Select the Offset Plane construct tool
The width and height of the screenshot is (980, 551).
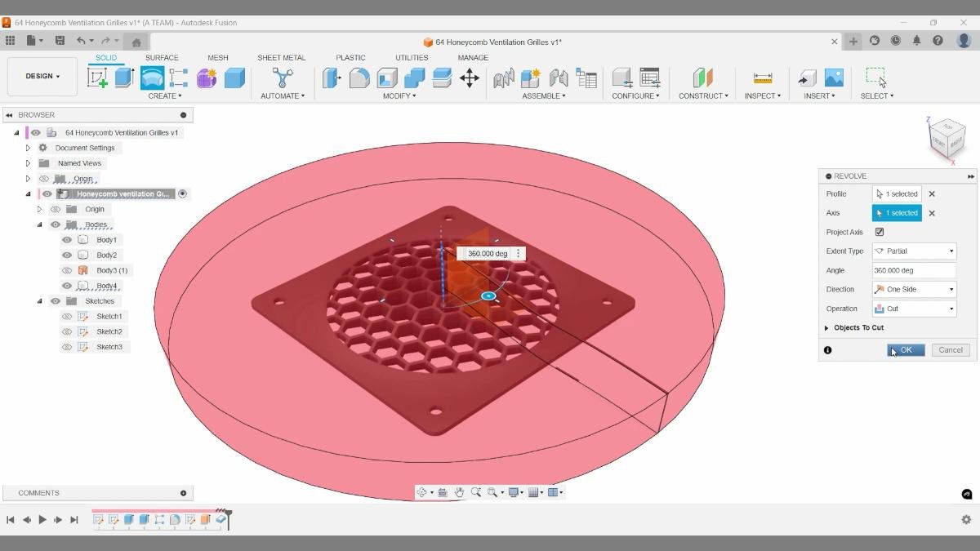pyautogui.click(x=702, y=78)
